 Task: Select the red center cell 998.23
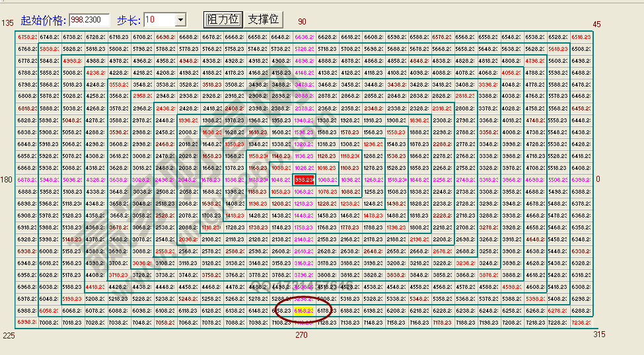pos(304,180)
